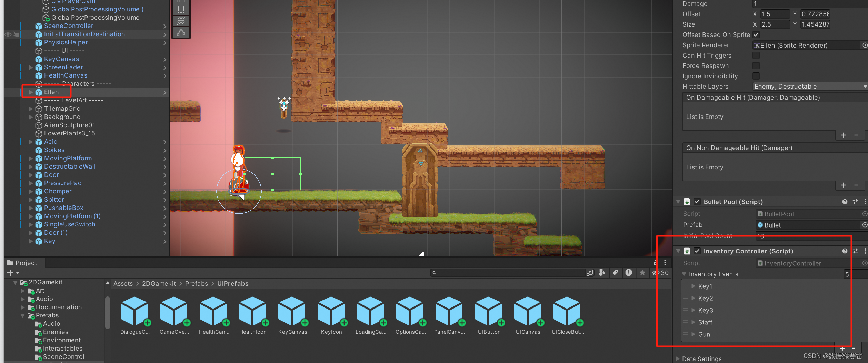Disable Bullet Pool script component checkbox
868x363 pixels.
click(697, 202)
